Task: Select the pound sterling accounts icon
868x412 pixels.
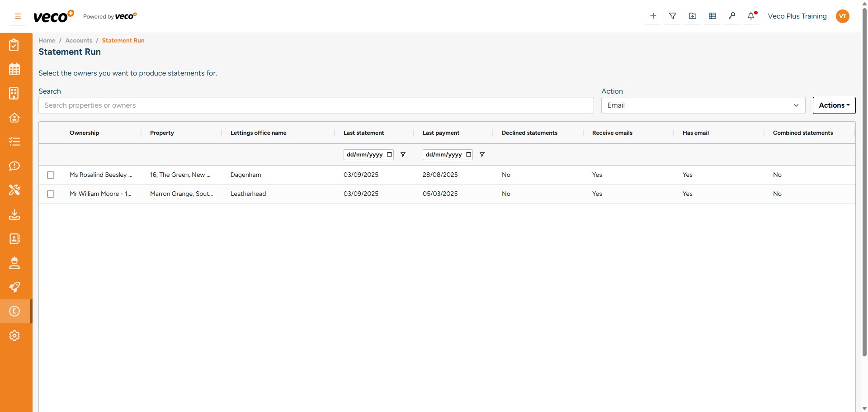Action: [x=14, y=311]
